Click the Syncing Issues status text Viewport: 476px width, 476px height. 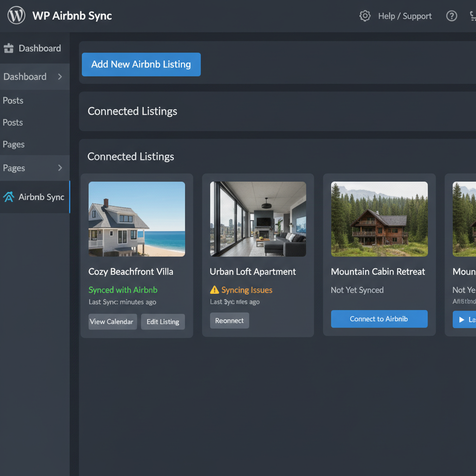[x=247, y=290]
